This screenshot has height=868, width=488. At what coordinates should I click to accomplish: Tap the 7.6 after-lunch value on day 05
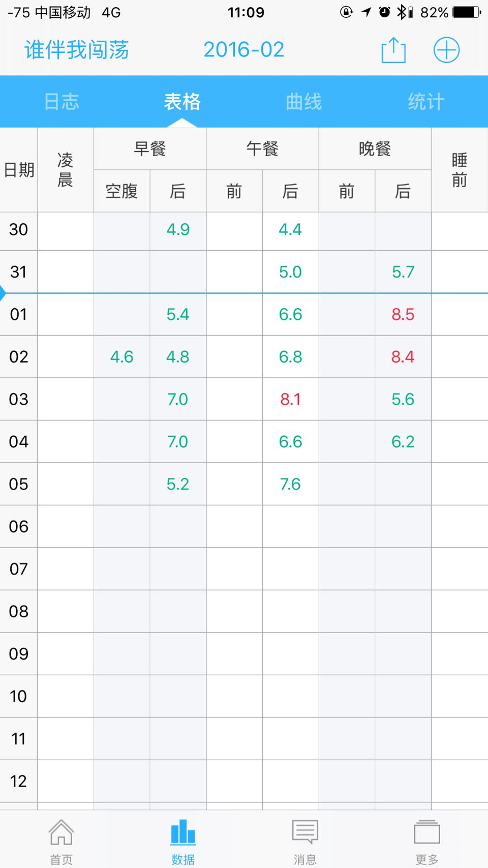coord(290,484)
